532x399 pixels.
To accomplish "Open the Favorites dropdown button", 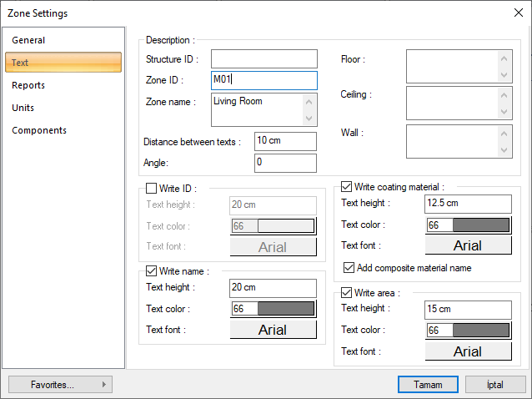I will tap(59, 385).
